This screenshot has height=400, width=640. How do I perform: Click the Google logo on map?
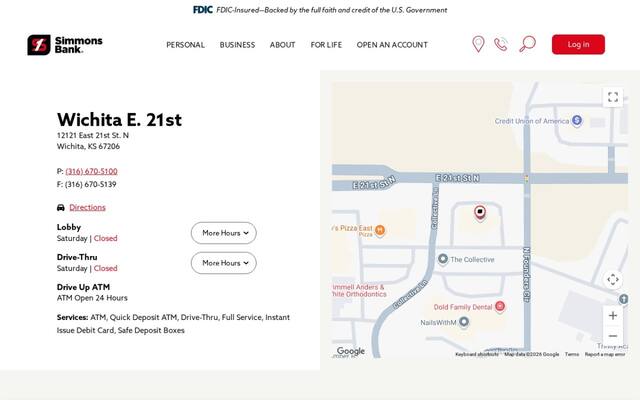click(351, 351)
